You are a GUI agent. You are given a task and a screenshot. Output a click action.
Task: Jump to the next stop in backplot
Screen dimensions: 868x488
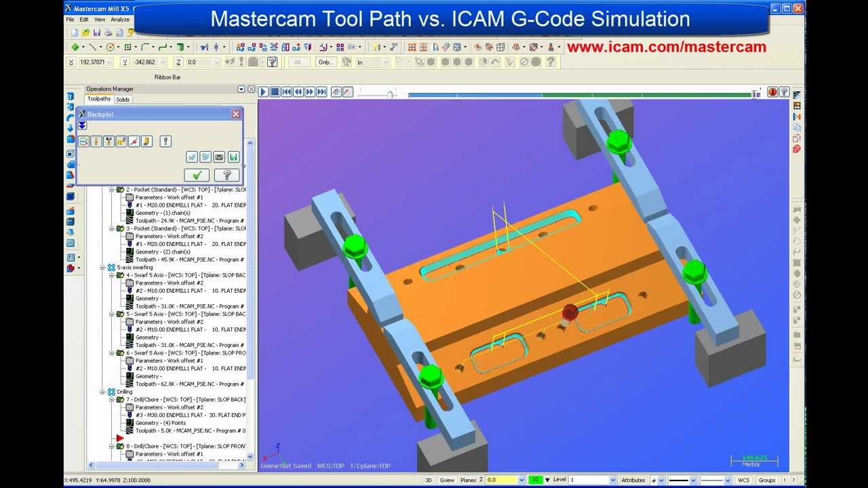321,91
